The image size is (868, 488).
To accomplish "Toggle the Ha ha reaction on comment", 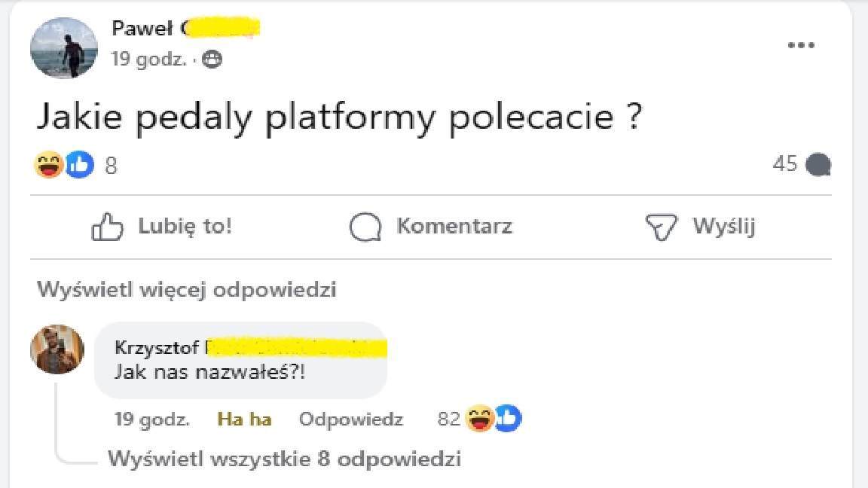I will (244, 419).
